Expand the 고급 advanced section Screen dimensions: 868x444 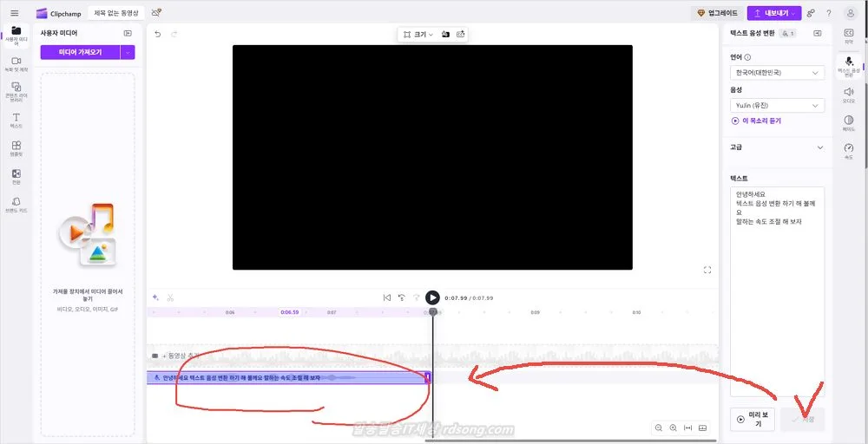click(819, 147)
